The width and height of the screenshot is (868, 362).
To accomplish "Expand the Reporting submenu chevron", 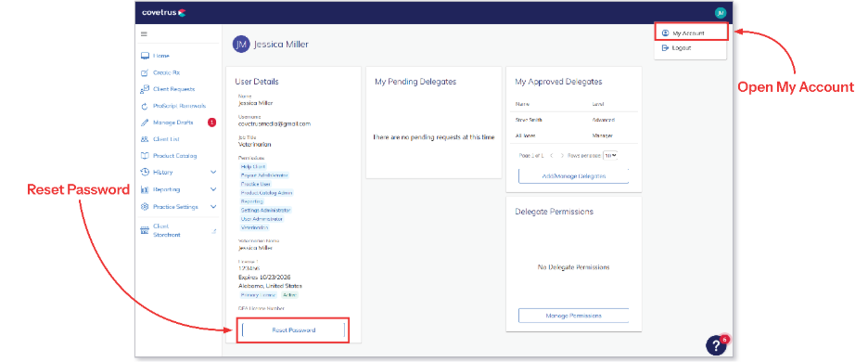I will [x=213, y=189].
